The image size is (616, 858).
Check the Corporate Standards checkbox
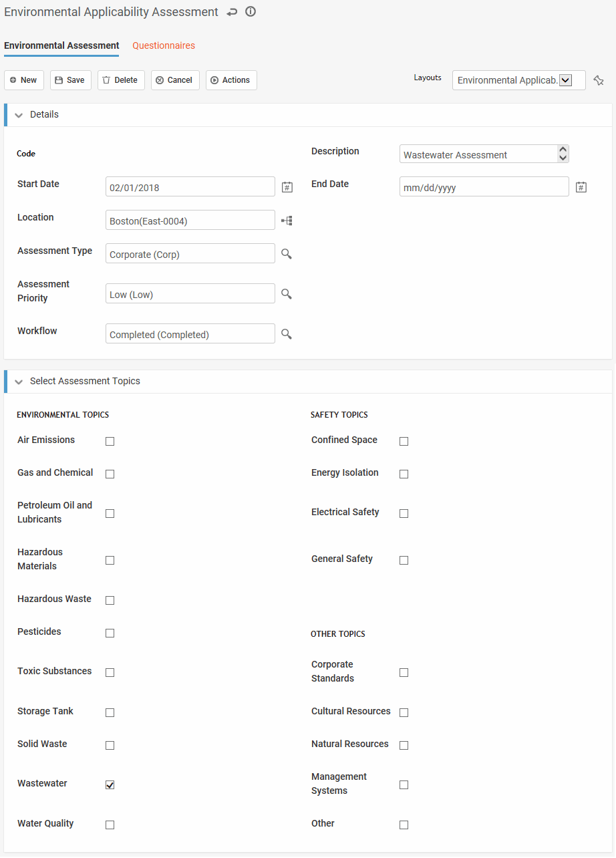pyautogui.click(x=404, y=672)
